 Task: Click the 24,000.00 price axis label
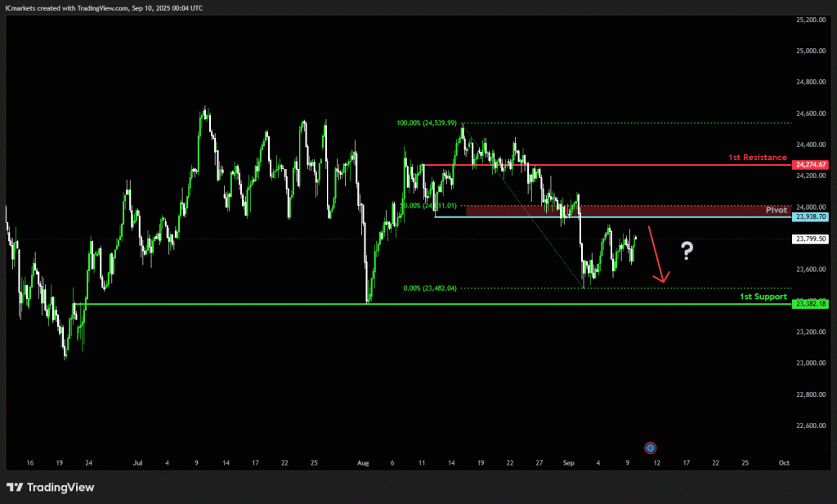811,207
